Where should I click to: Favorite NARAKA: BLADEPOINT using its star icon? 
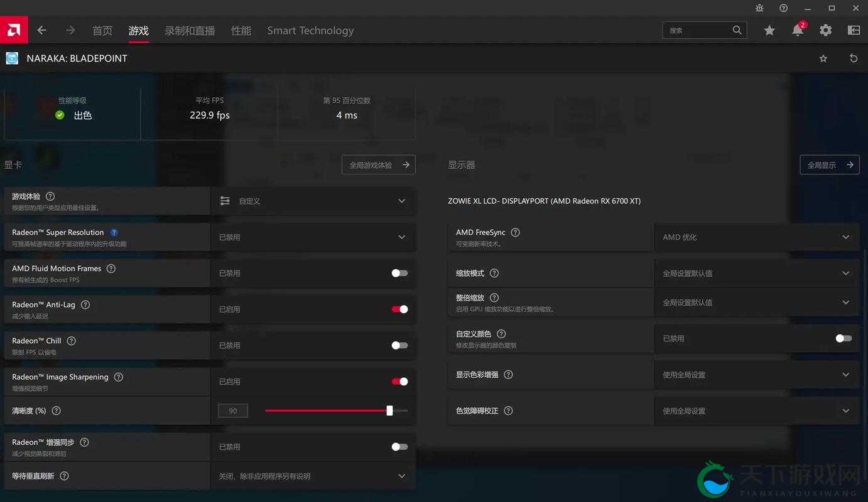tap(823, 58)
